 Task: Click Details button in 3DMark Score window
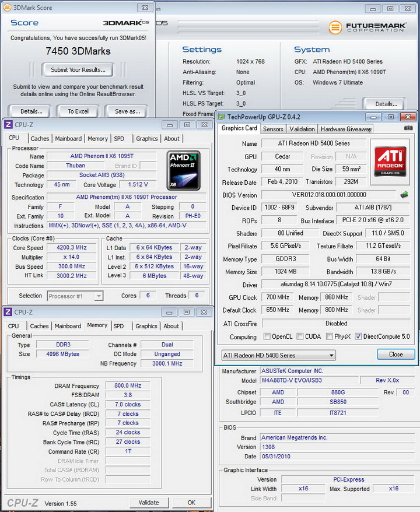tap(32, 111)
